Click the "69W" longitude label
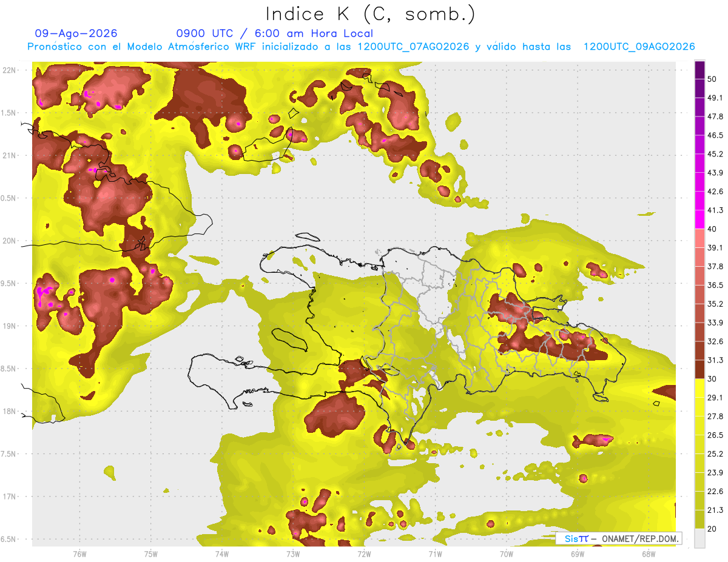Image resolution: width=728 pixels, height=562 pixels. coord(577,553)
